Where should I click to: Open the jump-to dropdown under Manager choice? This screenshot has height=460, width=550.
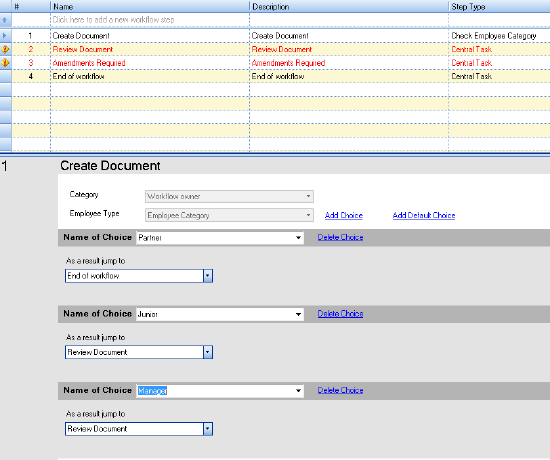pyautogui.click(x=139, y=429)
